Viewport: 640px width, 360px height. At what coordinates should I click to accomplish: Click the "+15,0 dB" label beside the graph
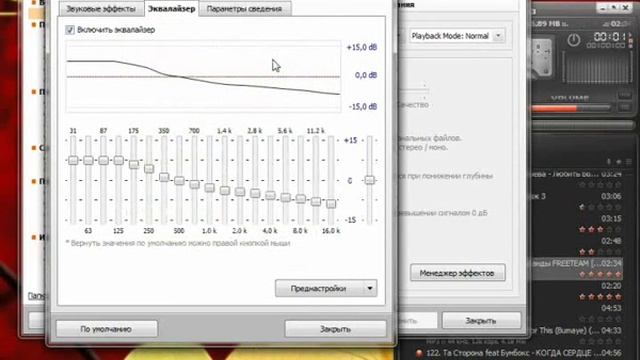[x=362, y=47]
